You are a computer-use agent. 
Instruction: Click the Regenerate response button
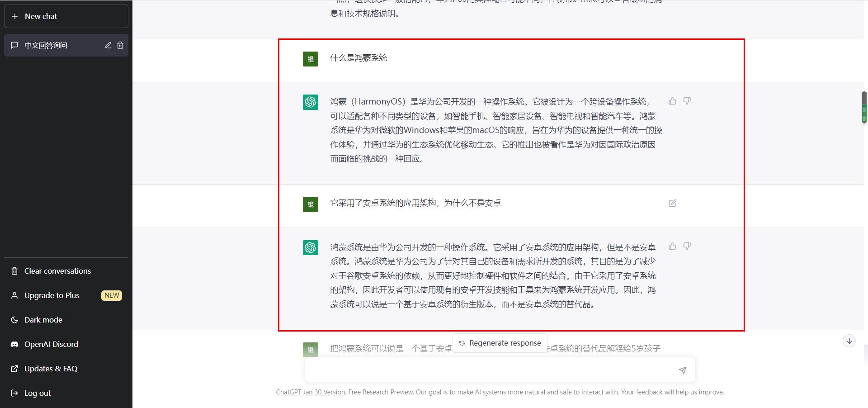click(500, 343)
